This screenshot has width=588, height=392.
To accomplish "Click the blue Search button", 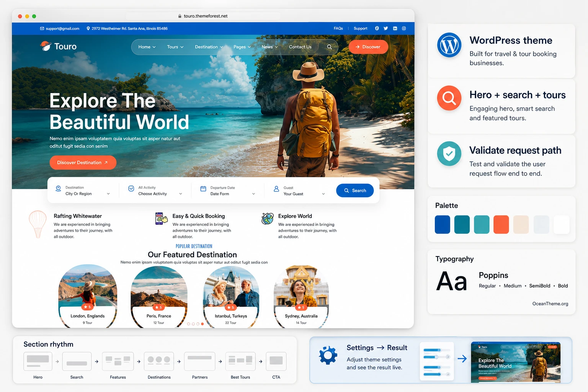I will click(x=355, y=190).
